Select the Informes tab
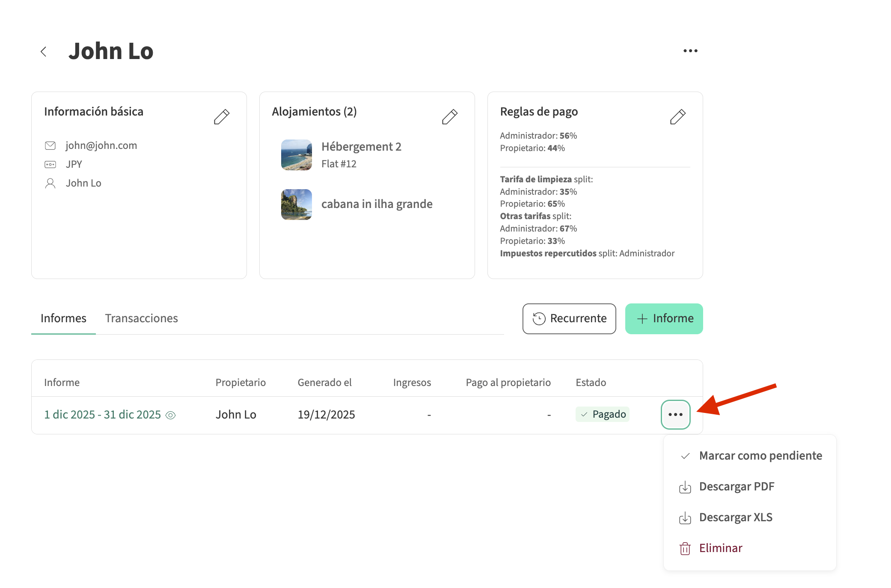 point(63,318)
